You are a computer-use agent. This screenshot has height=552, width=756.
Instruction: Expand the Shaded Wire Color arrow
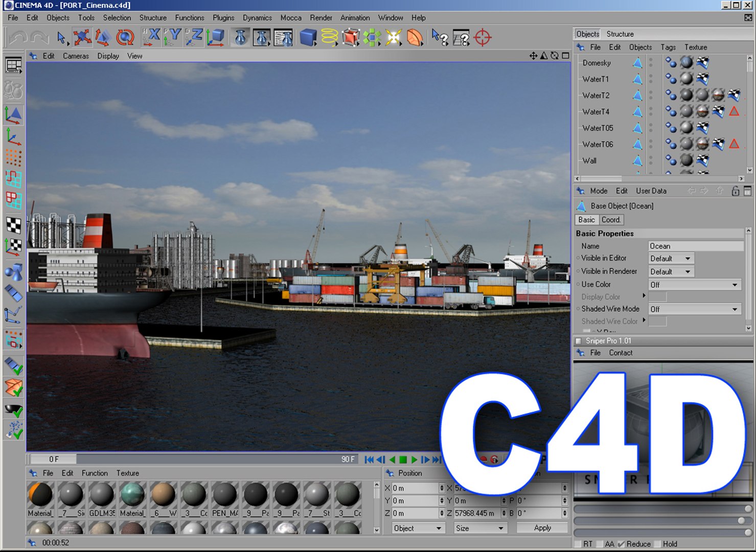(644, 320)
